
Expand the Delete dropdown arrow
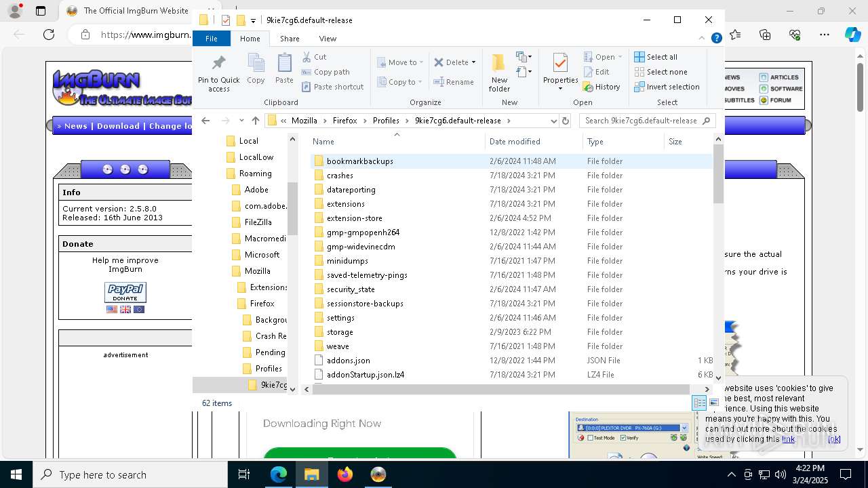click(473, 62)
